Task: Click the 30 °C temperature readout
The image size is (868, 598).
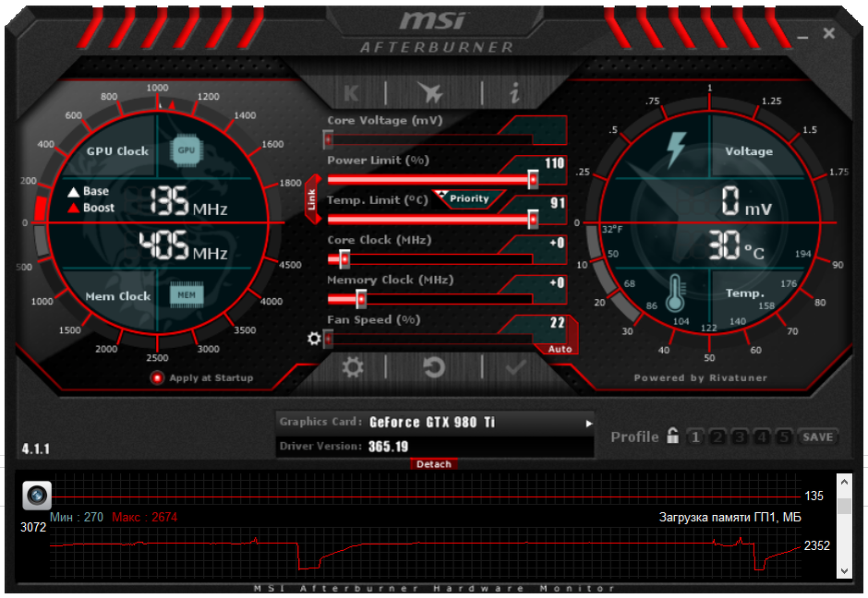Action: coord(737,246)
